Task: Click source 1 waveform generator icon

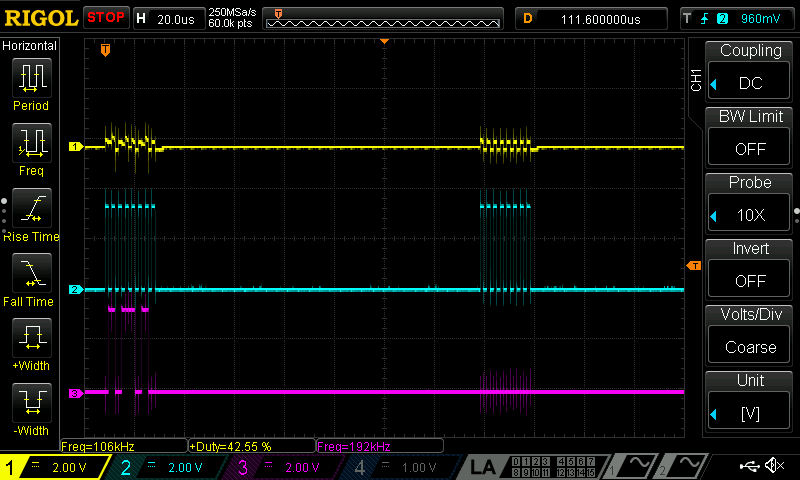Action: coord(631,467)
